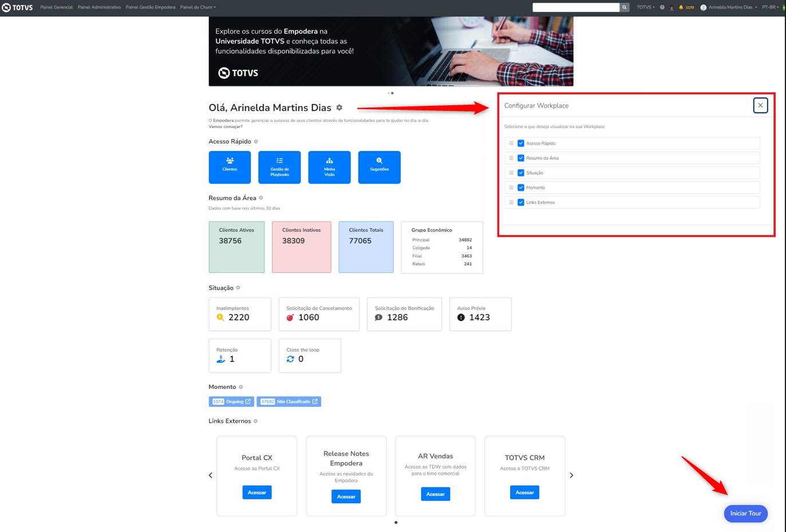Open the Sugestões quick access tile

pyautogui.click(x=379, y=167)
